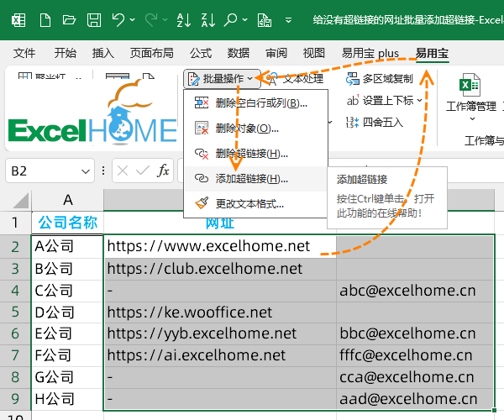Select row 2 header
The height and width of the screenshot is (420, 504).
coord(15,247)
